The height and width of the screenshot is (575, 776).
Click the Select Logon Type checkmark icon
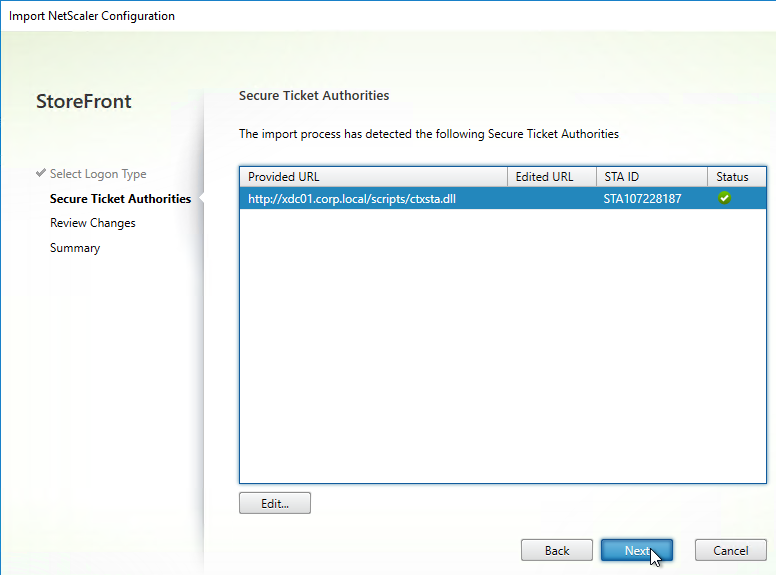pyautogui.click(x=41, y=173)
